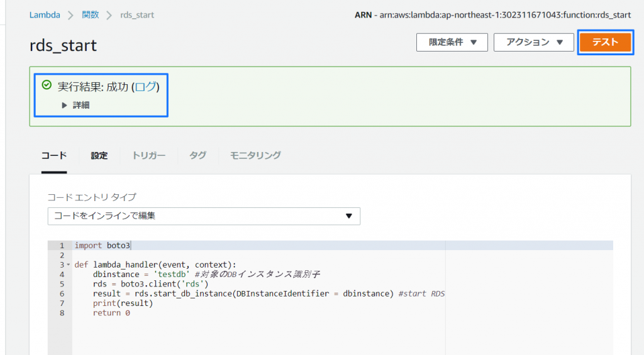Open the 限定条件 dropdown menu
Image resolution: width=644 pixels, height=355 pixels.
[x=452, y=42]
